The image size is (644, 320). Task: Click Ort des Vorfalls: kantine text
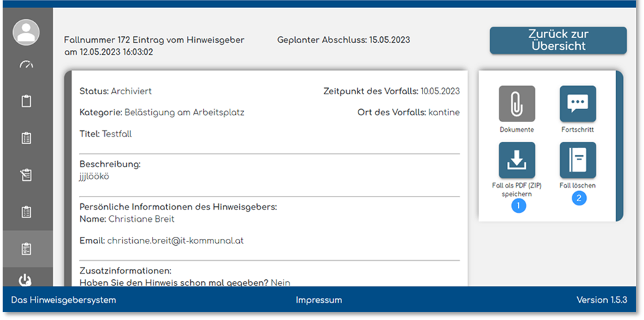[409, 113]
